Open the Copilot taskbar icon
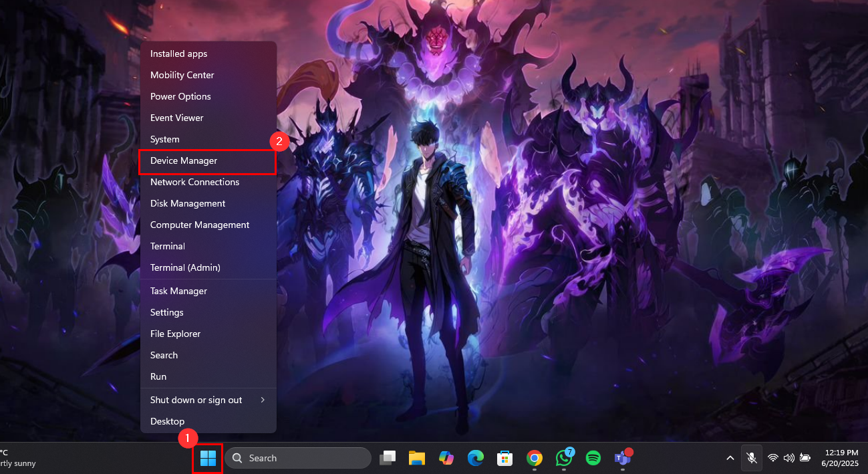Viewport: 868px width, 474px height. (446, 458)
